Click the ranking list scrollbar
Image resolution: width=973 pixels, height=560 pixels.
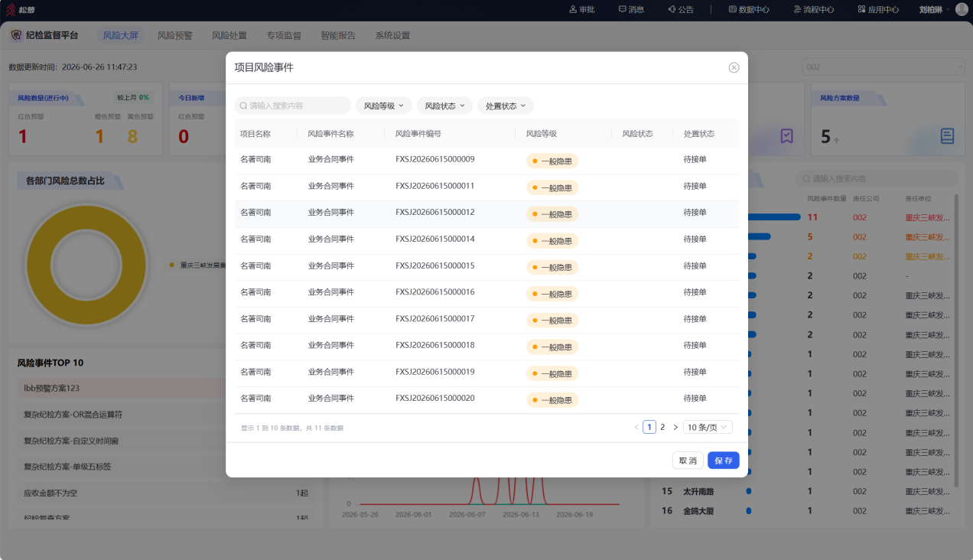(955, 340)
